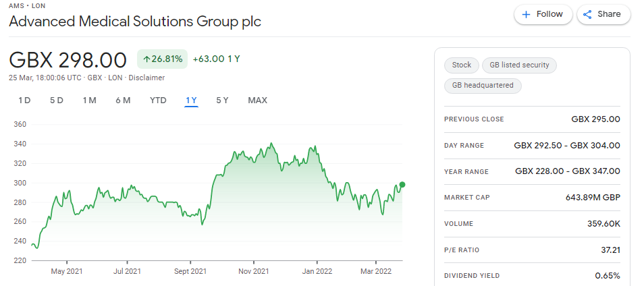The width and height of the screenshot is (644, 286).
Task: Click the GB listed security chip
Action: point(519,65)
